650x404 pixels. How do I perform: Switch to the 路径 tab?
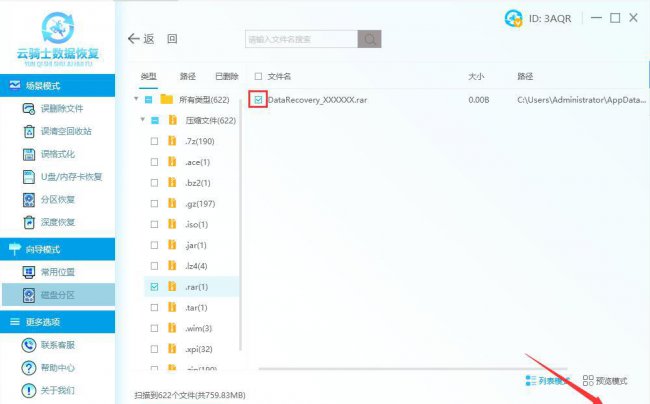tap(188, 76)
